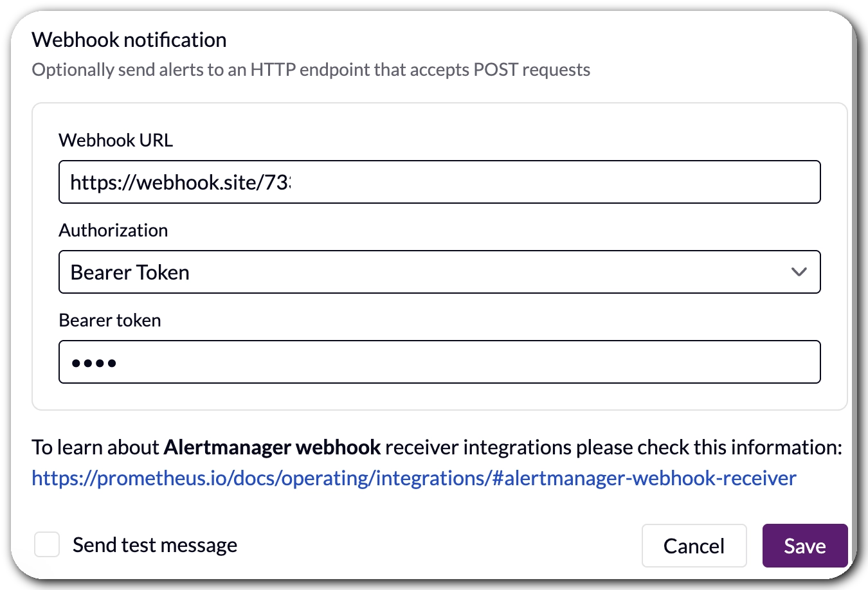Click the "Webhook URL" field label
Image resolution: width=868 pixels, height=590 pixels.
(x=116, y=141)
